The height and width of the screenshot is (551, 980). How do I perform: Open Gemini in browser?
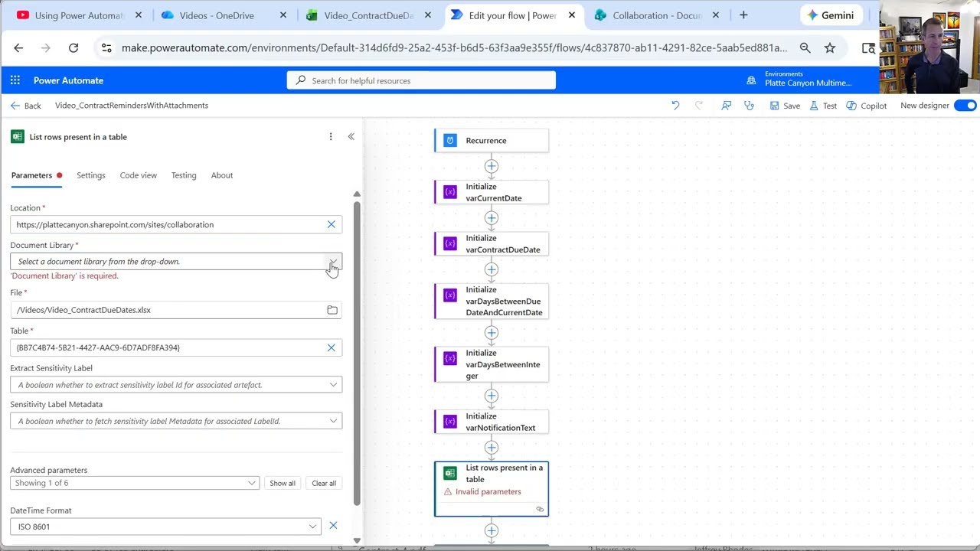[831, 15]
